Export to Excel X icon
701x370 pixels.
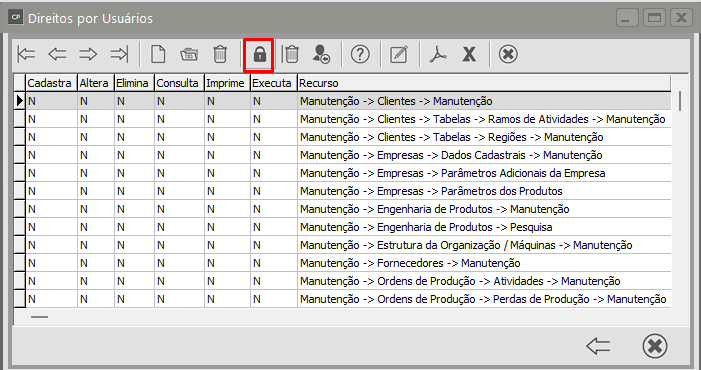tap(469, 55)
